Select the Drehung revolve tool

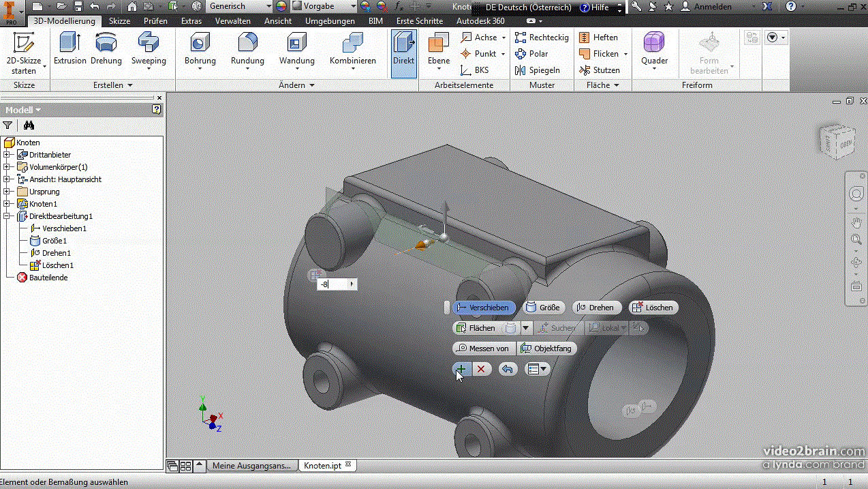[x=106, y=49]
